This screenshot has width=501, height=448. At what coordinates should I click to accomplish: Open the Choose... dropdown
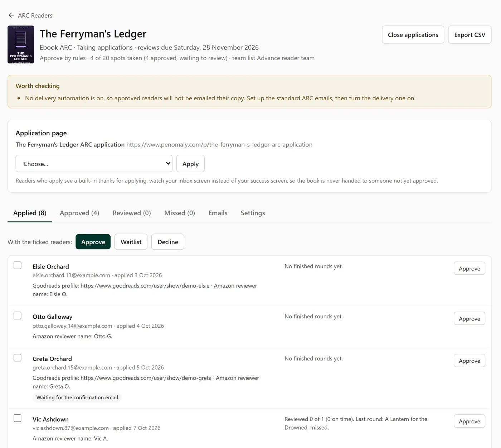(x=94, y=164)
